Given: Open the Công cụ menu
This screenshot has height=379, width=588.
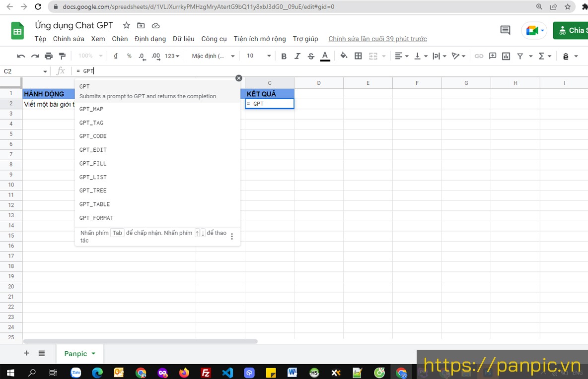Looking at the screenshot, I should click(x=214, y=39).
